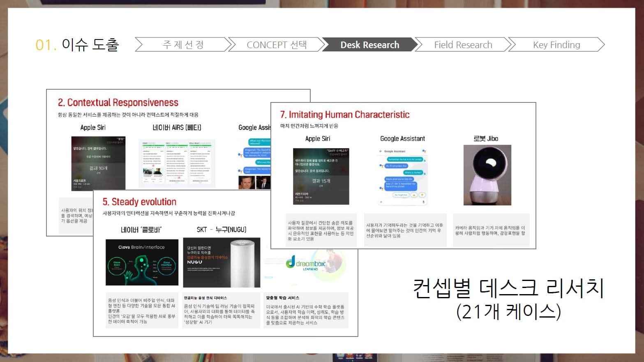This screenshot has height=362, width=644.
Task: Click the '네이버 AiRS (베타)' label
Action: coord(177,128)
